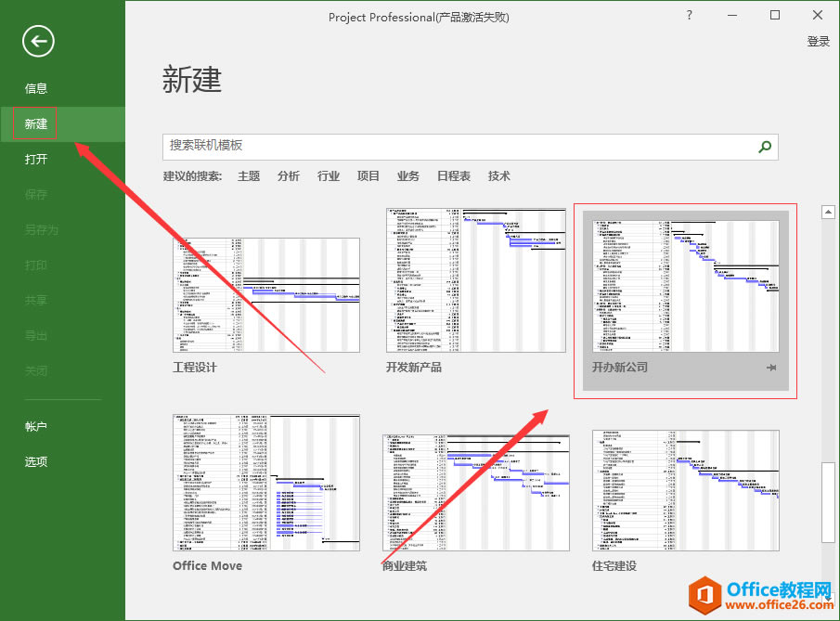This screenshot has height=621, width=840.
Task: Click the greyed-out 导出 item
Action: (x=36, y=336)
